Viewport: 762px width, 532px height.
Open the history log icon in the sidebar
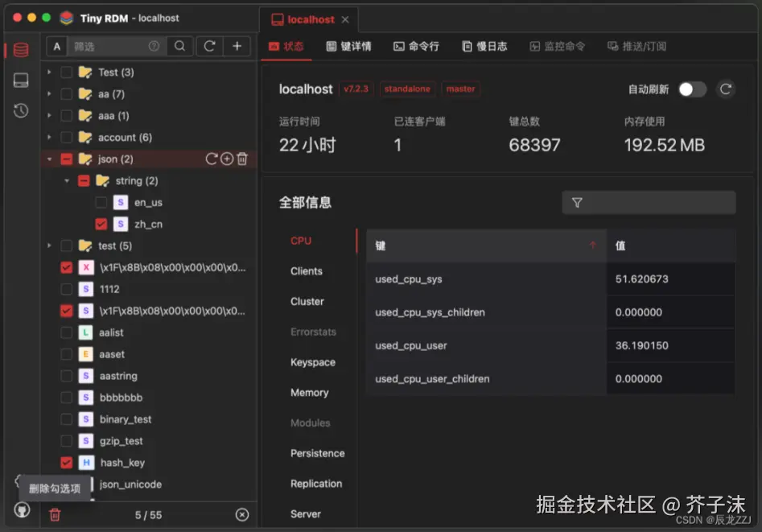tap(21, 110)
